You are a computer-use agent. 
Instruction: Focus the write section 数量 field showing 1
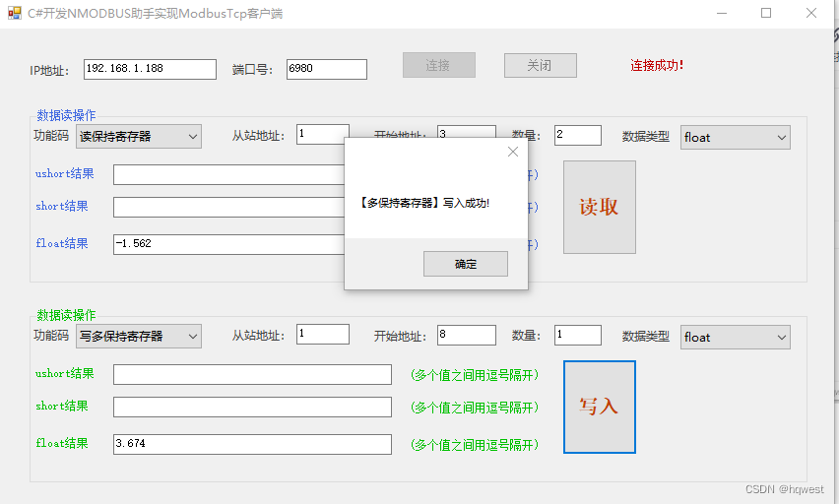[x=577, y=335]
